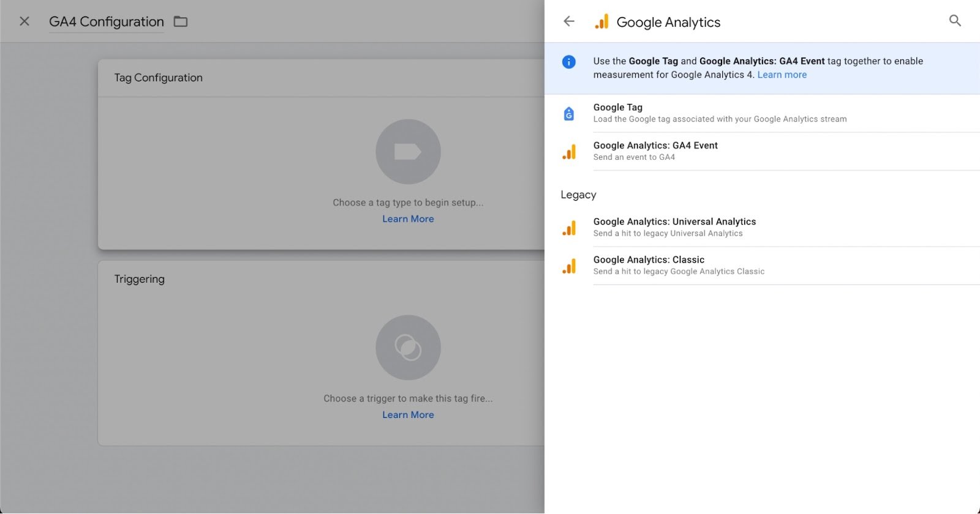This screenshot has height=514, width=980.
Task: Click the Triggering card heading
Action: click(x=139, y=279)
